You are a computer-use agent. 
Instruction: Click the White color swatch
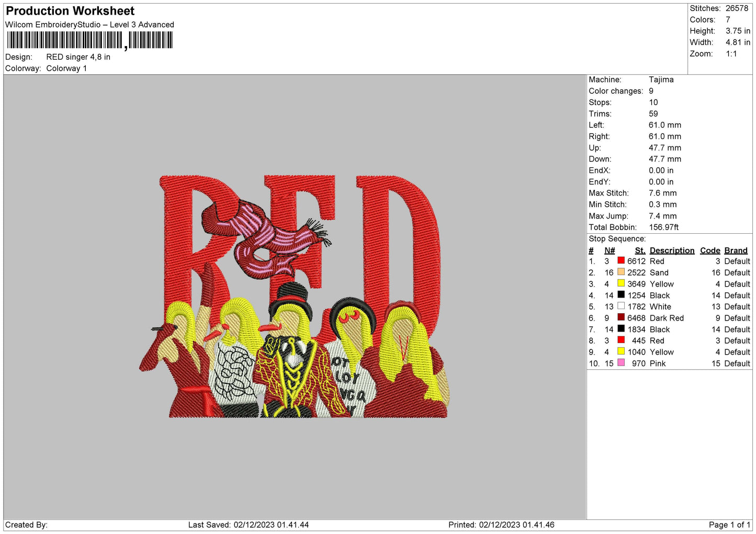tap(621, 306)
